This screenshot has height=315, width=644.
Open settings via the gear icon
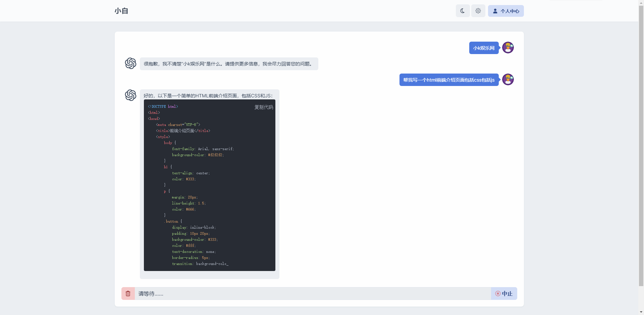pyautogui.click(x=478, y=11)
